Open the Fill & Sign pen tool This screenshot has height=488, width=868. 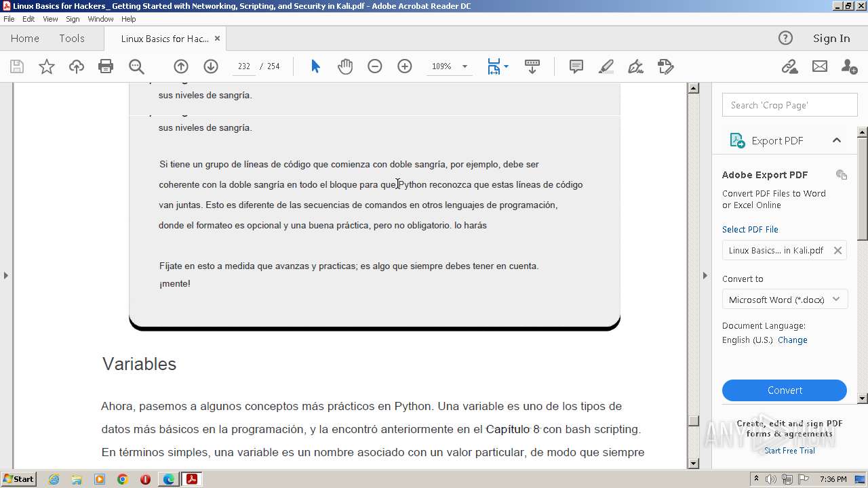636,66
